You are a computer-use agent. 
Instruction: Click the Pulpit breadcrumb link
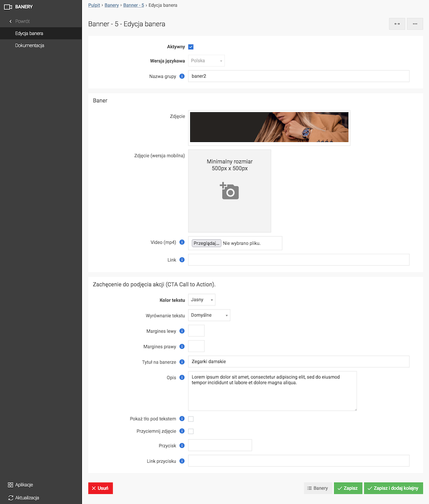coord(94,5)
